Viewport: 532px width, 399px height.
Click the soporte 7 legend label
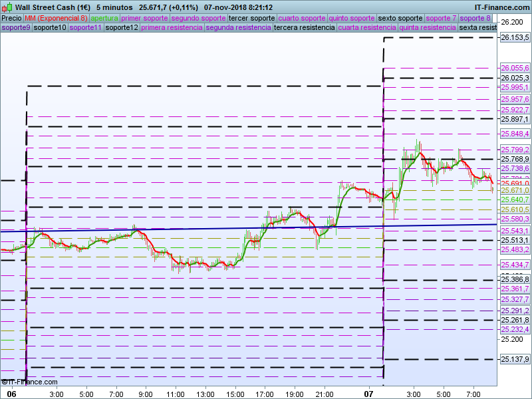click(441, 18)
